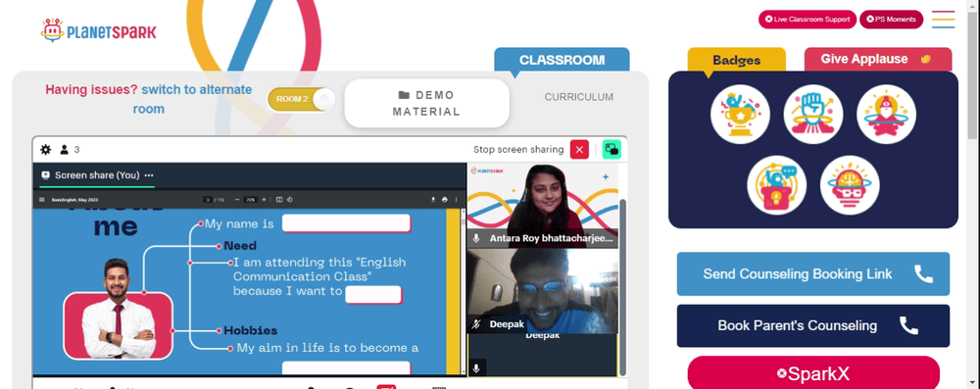980x389 pixels.
Task: Click the 'Need' heading on slide
Action: click(x=240, y=246)
